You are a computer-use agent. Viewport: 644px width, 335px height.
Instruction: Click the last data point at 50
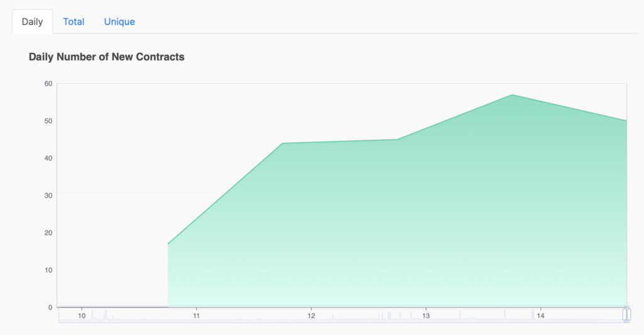[626, 121]
